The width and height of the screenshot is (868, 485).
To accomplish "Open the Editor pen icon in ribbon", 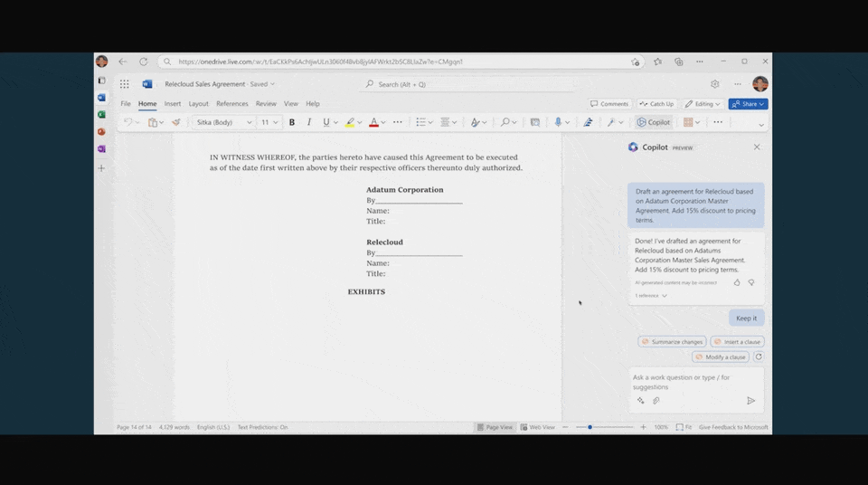I will pyautogui.click(x=588, y=122).
